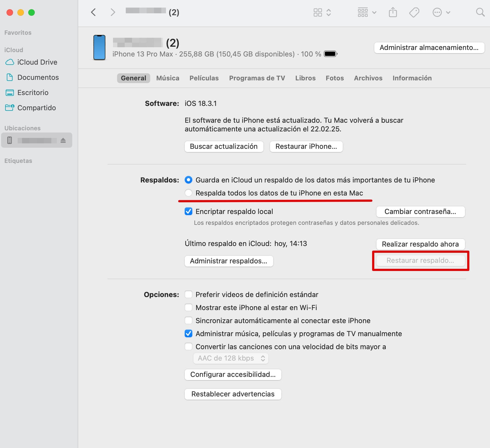Screen dimensions: 490x448
Task: Click Restablecer advertencias button
Action: pyautogui.click(x=233, y=394)
